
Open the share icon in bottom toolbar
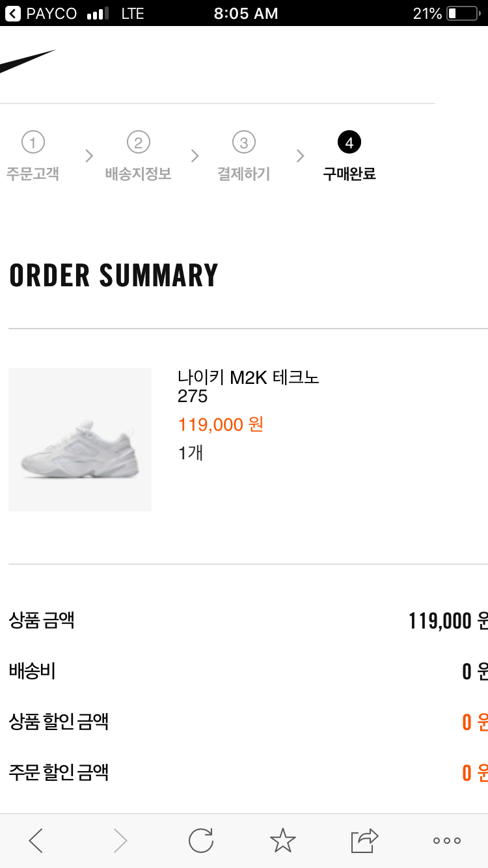tap(365, 841)
